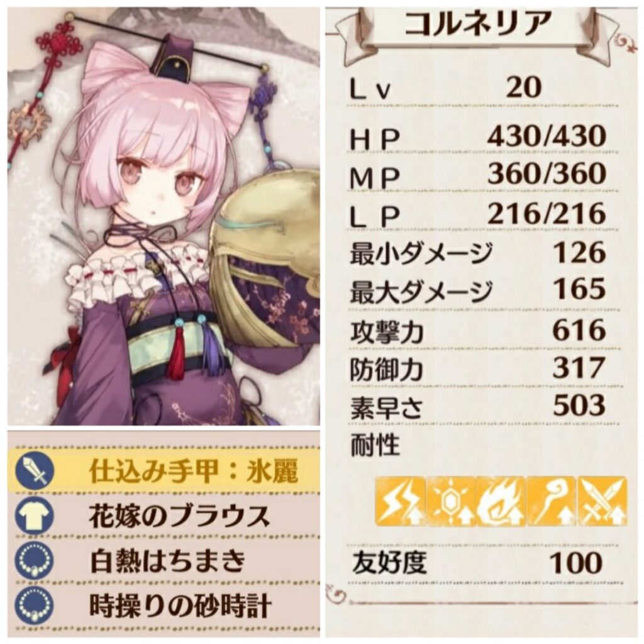Screen dimensions: 644x644
Task: Click the shirt armor slot icon
Action: click(x=35, y=516)
